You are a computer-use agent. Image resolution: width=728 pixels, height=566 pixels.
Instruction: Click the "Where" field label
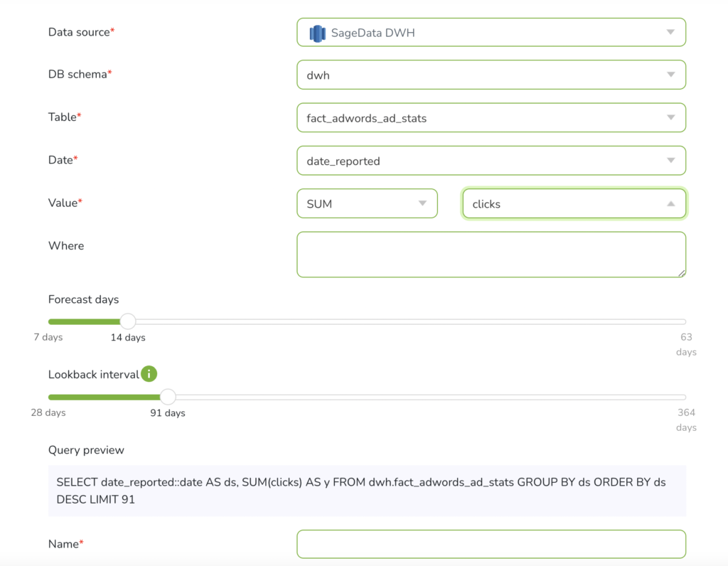click(66, 245)
